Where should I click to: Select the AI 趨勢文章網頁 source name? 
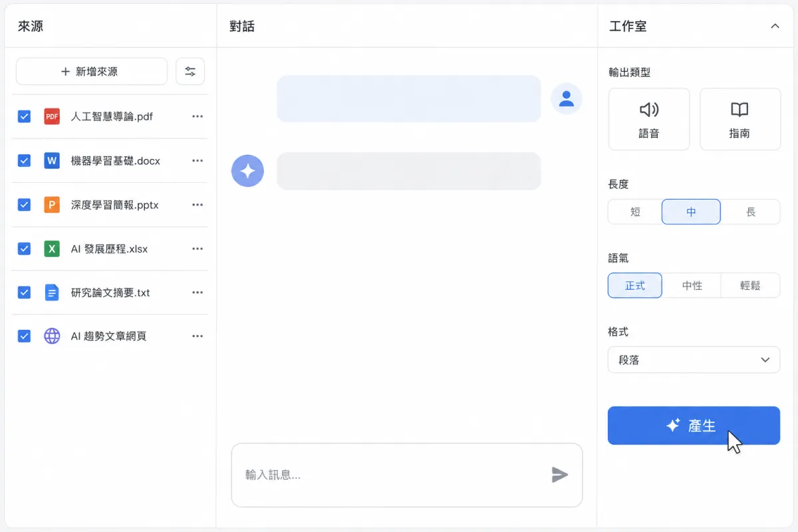coord(108,336)
